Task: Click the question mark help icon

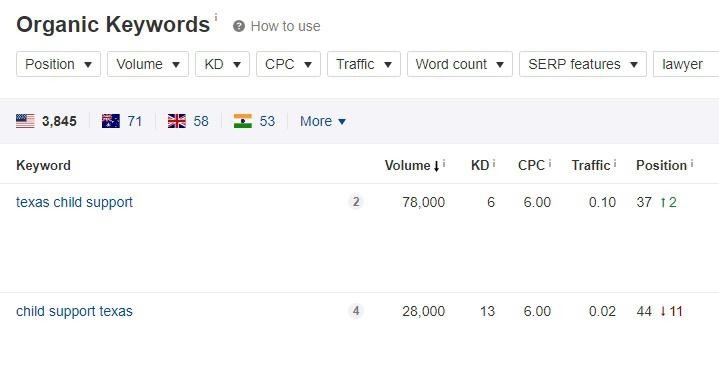Action: (x=238, y=26)
